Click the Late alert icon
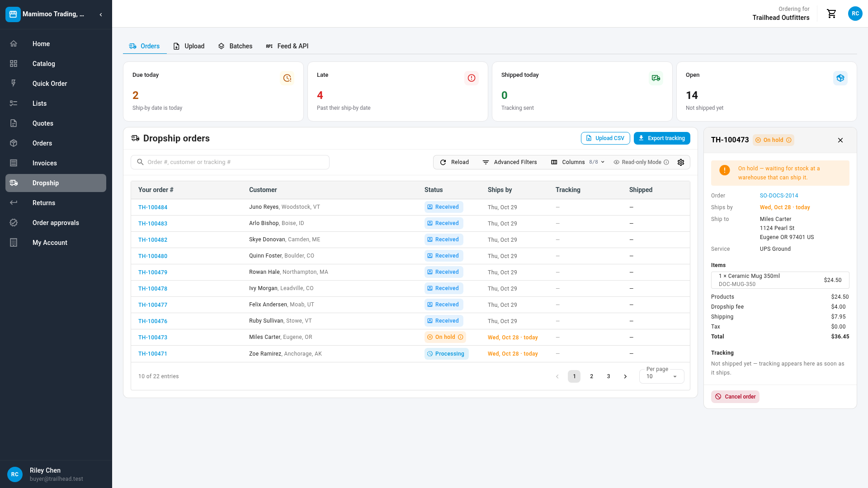Viewport: 868px width, 488px height. [x=472, y=78]
